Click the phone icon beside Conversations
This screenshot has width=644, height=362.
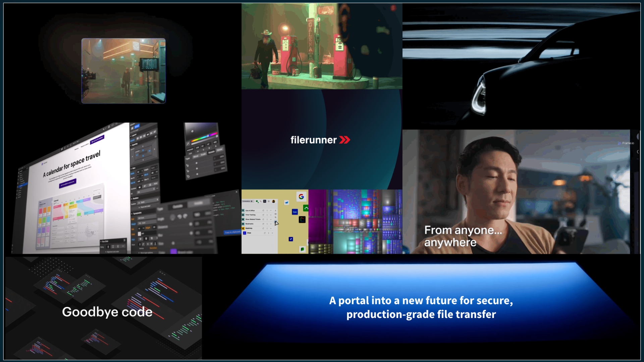click(261, 201)
